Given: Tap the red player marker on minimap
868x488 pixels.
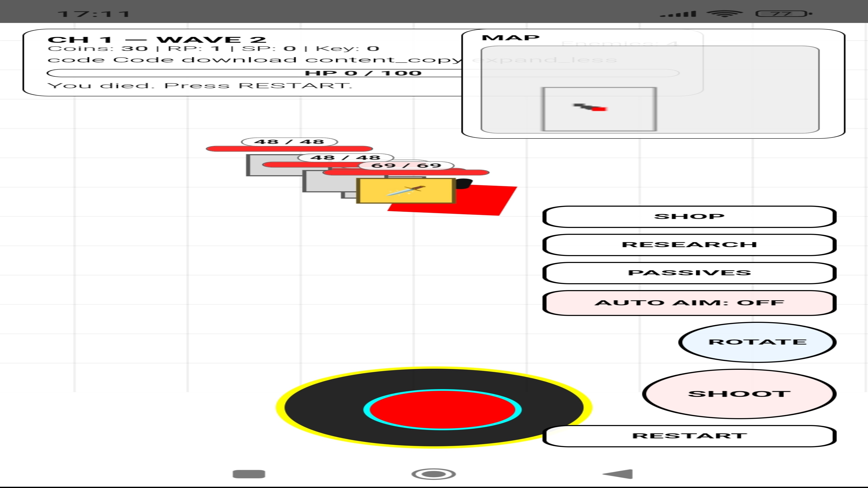Looking at the screenshot, I should point(599,109).
